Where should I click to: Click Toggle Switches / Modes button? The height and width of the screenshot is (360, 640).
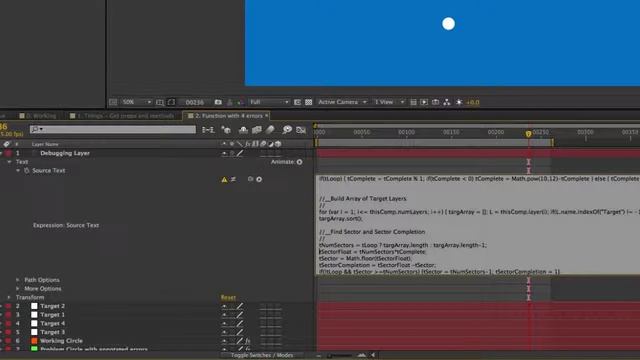click(262, 355)
